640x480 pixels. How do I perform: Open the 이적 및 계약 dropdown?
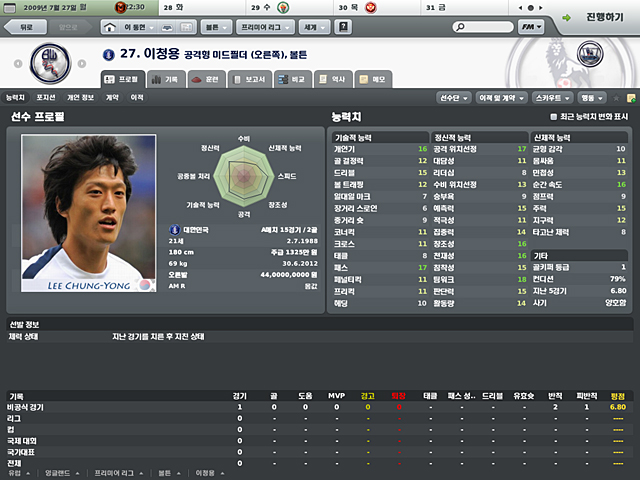pos(502,98)
